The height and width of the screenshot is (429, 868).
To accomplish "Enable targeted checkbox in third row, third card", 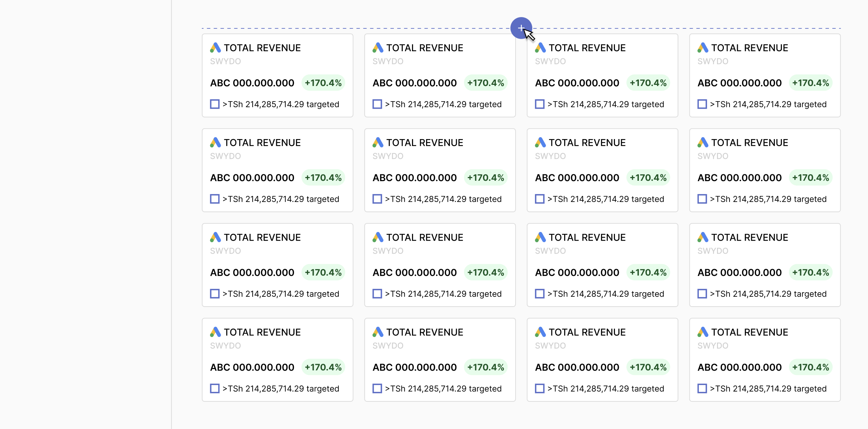I will pyautogui.click(x=539, y=293).
